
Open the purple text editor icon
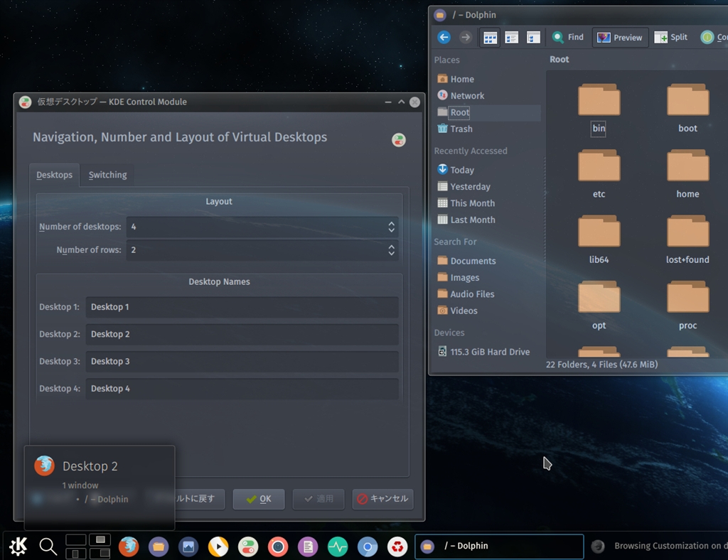point(308,547)
